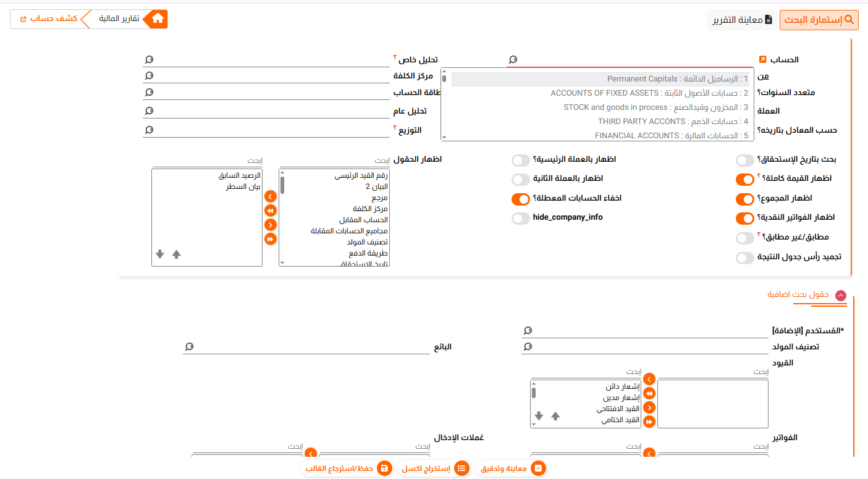The height and width of the screenshot is (479, 868).
Task: Click the home icon in breadcrumb
Action: pos(158,19)
